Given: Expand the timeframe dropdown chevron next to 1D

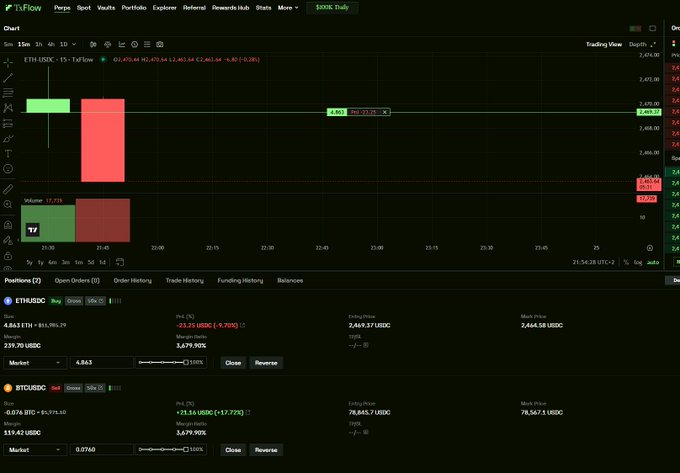Looking at the screenshot, I should click(74, 44).
